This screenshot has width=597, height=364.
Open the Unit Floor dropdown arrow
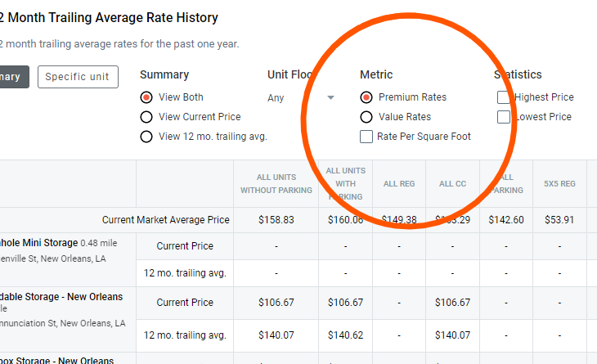click(x=331, y=98)
